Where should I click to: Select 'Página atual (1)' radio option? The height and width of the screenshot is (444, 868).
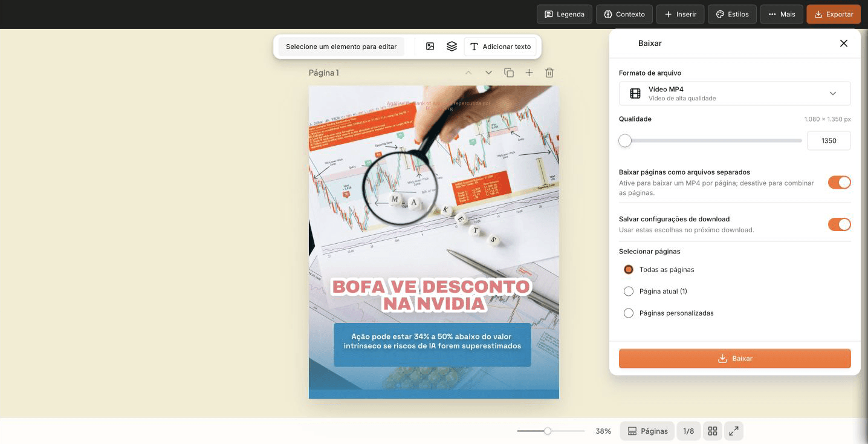coord(629,292)
